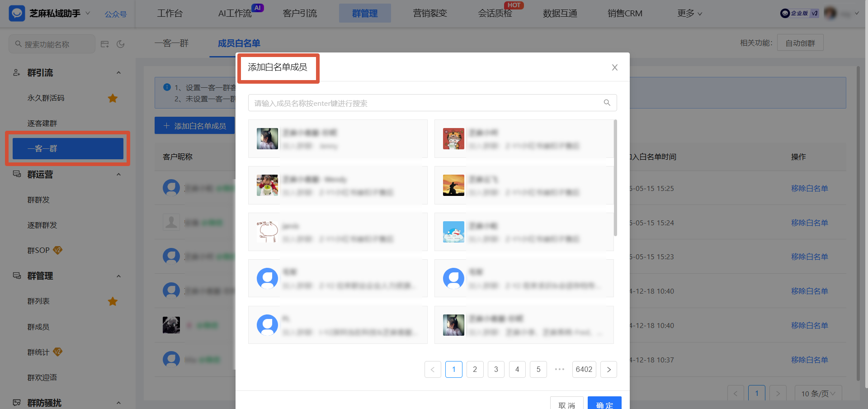Select the member with Doraemon avatar
868x409 pixels.
click(x=524, y=232)
